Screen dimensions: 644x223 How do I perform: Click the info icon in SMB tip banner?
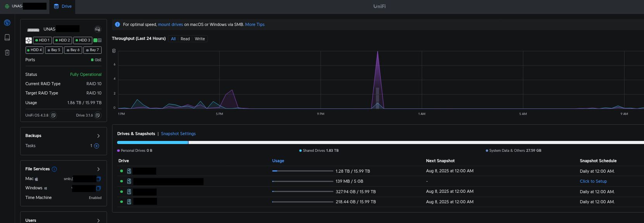coord(117,24)
